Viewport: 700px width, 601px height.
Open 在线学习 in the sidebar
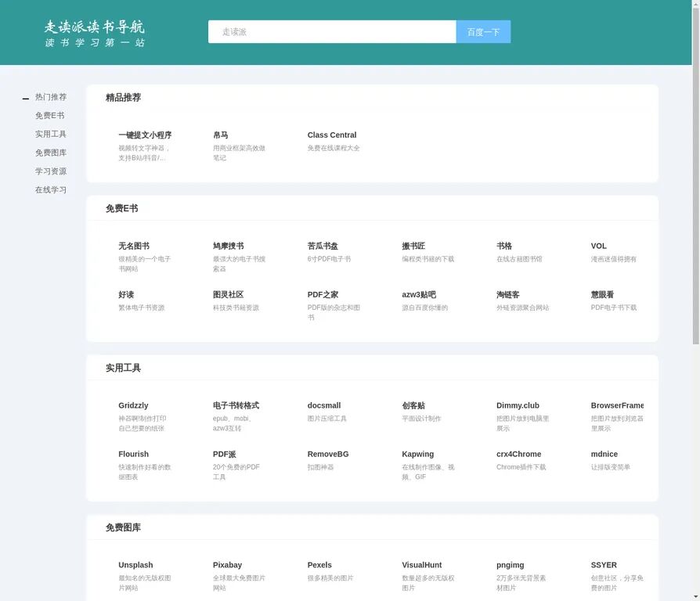click(51, 189)
